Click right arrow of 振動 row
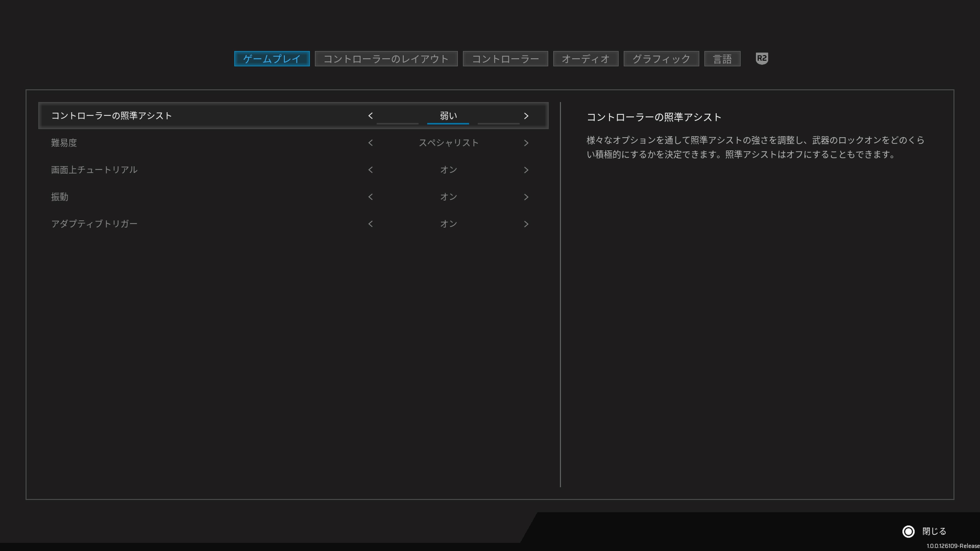The height and width of the screenshot is (551, 980). pos(526,197)
